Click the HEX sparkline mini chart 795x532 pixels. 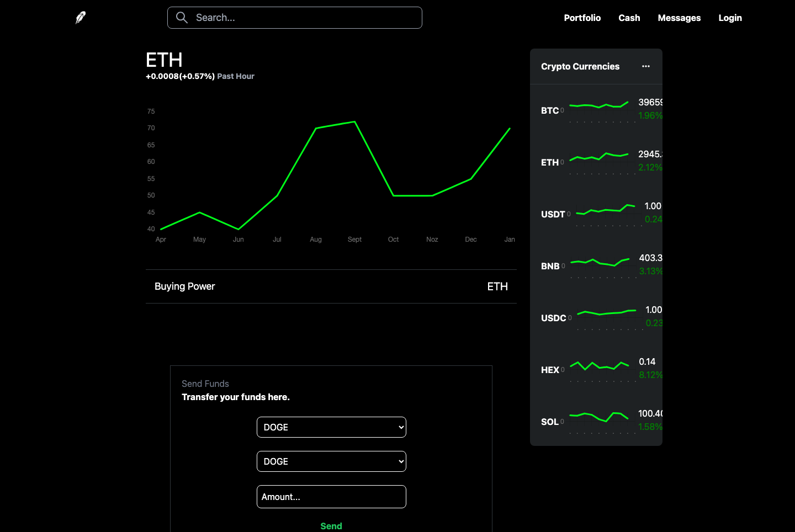(x=599, y=365)
